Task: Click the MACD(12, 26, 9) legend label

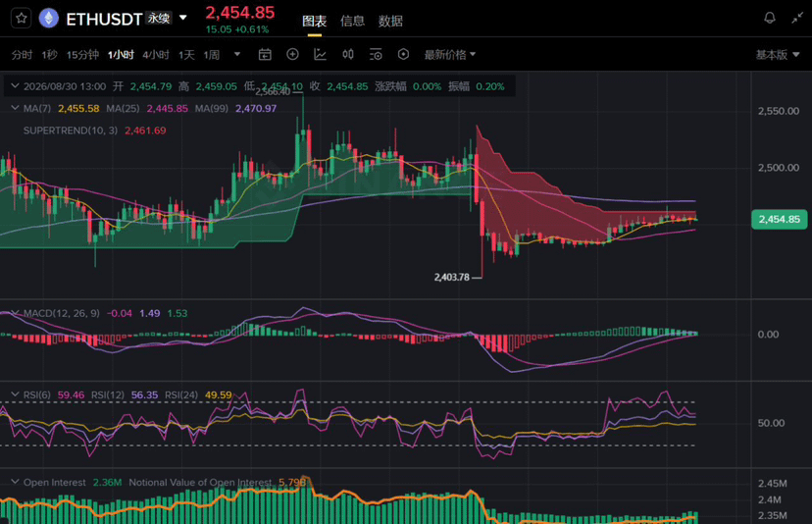Action: click(x=62, y=314)
